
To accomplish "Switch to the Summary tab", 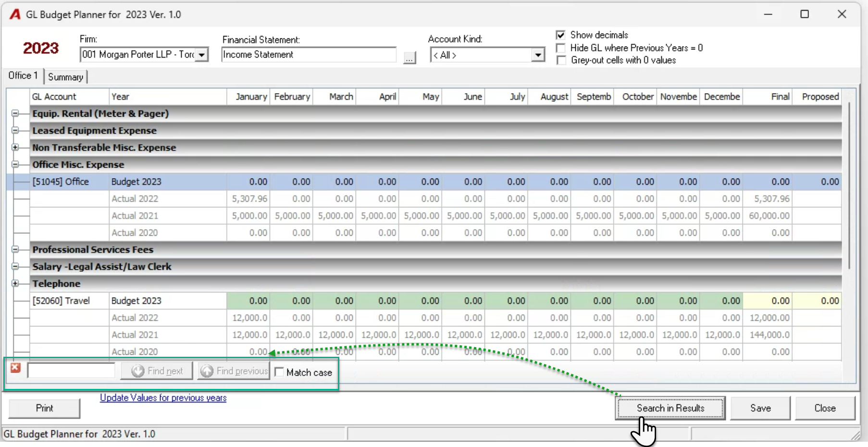I will 66,77.
